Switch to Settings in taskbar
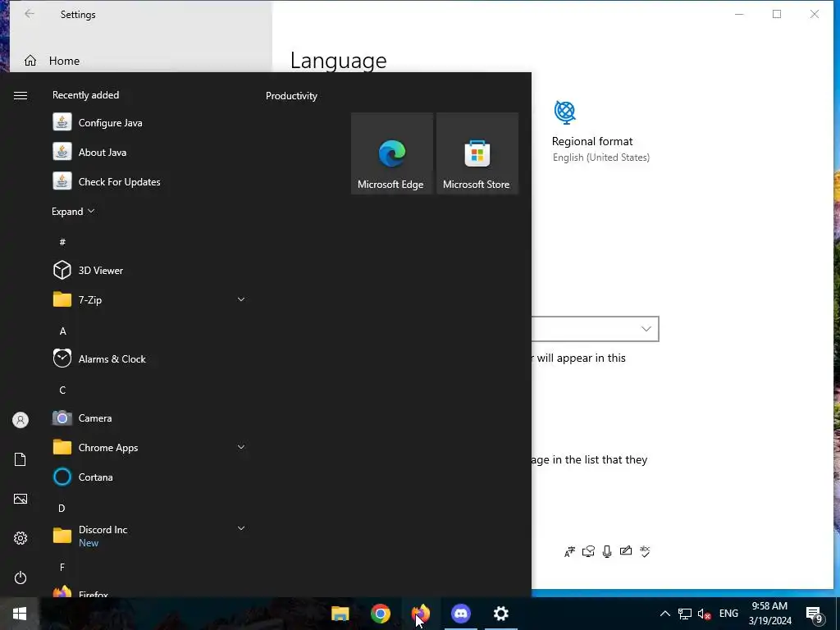The image size is (840, 630). tap(501, 614)
